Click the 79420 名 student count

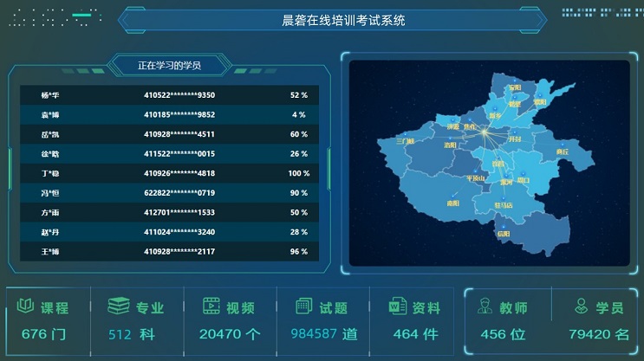point(599,334)
